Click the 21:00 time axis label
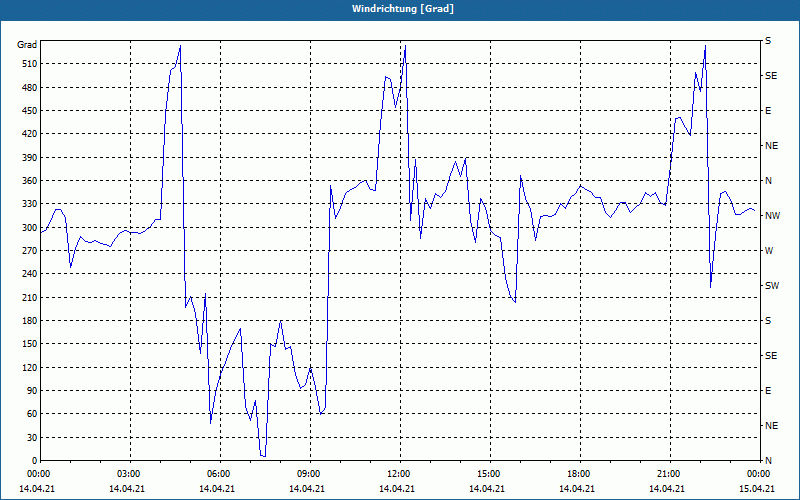 tap(670, 474)
